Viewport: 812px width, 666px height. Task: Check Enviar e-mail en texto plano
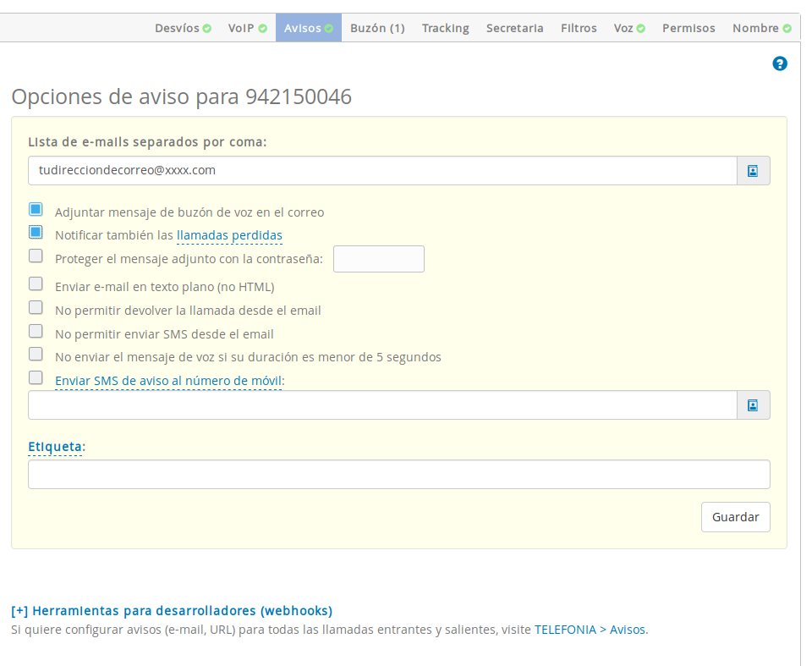click(36, 283)
